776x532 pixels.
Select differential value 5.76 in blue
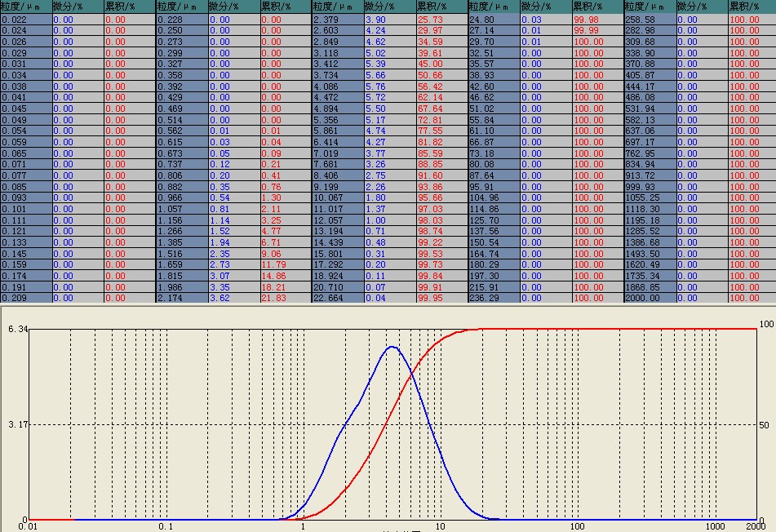[375, 86]
